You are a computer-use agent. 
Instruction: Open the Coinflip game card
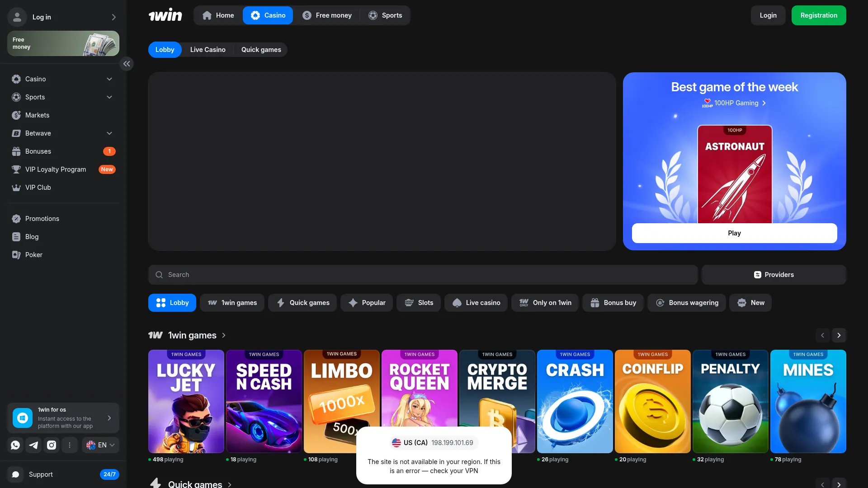click(x=653, y=401)
